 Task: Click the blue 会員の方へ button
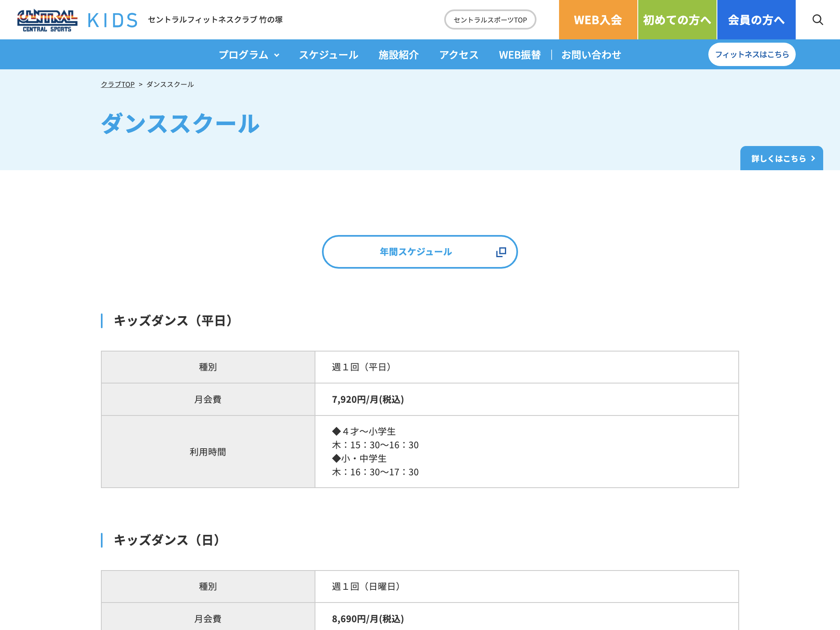click(756, 20)
